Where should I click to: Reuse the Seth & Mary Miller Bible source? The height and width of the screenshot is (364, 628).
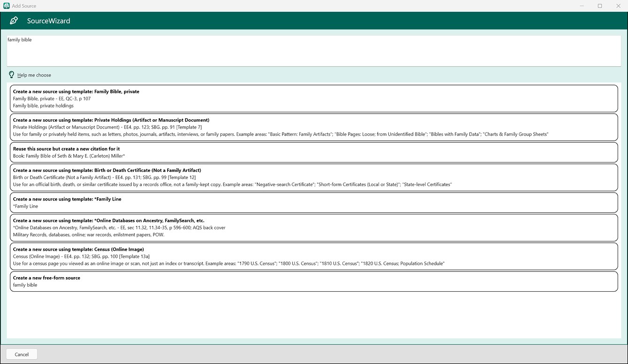point(314,152)
